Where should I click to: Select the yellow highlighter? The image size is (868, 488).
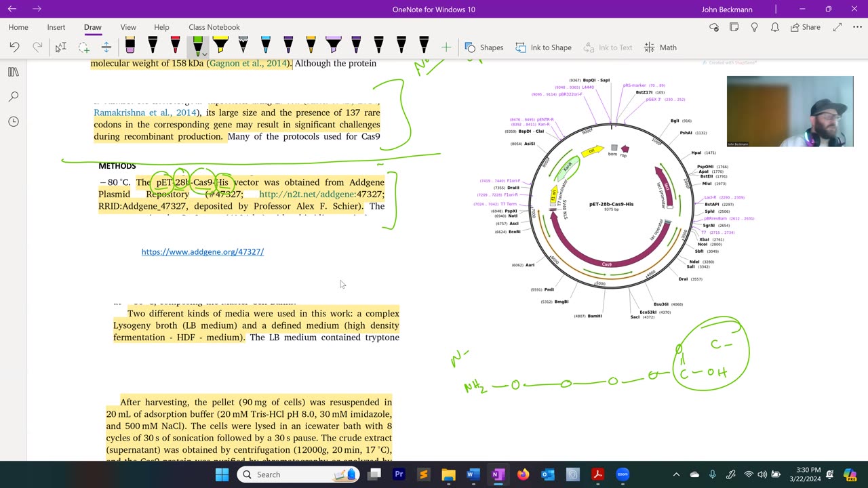(220, 45)
